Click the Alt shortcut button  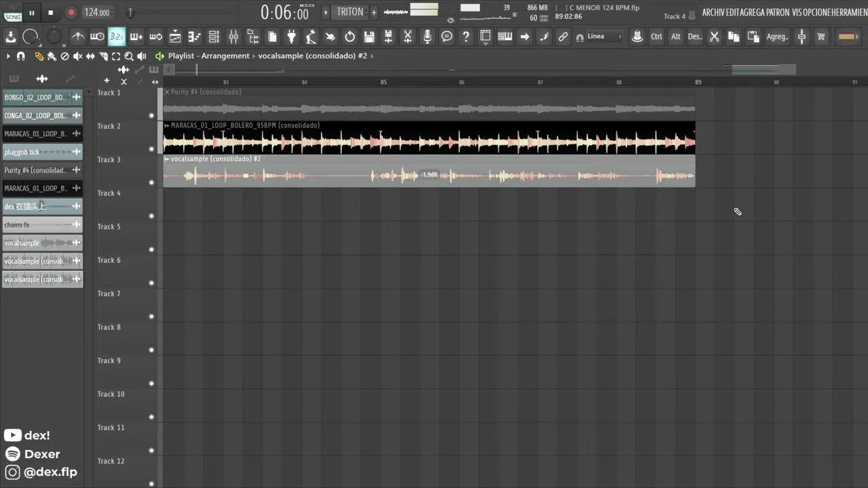coord(675,37)
